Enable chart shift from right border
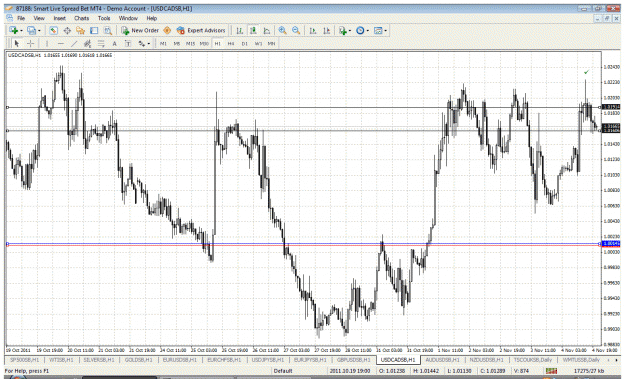Image resolution: width=625 pixels, height=379 pixels. 326,30
